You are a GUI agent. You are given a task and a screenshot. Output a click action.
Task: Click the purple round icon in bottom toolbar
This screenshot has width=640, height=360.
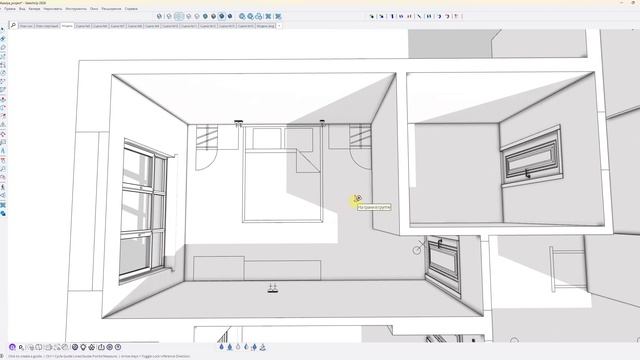coord(12,347)
